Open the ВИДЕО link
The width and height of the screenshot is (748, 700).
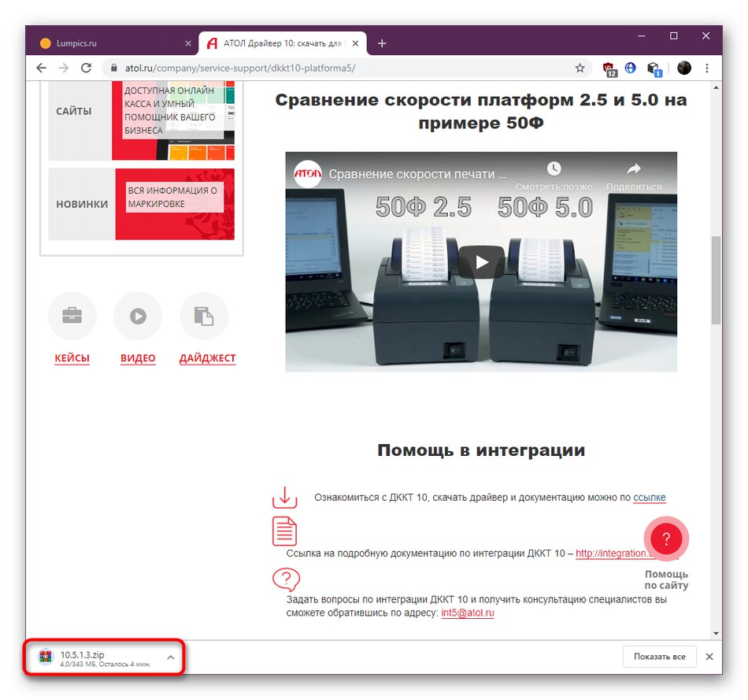(x=138, y=358)
